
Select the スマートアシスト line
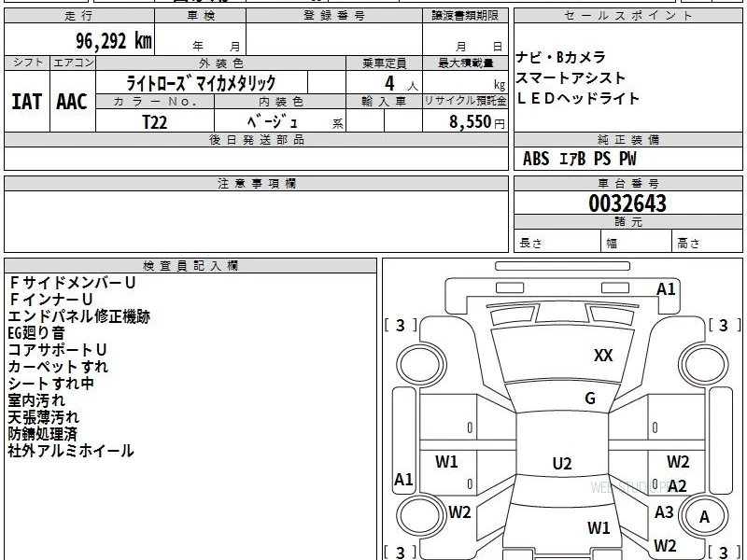pyautogui.click(x=571, y=78)
